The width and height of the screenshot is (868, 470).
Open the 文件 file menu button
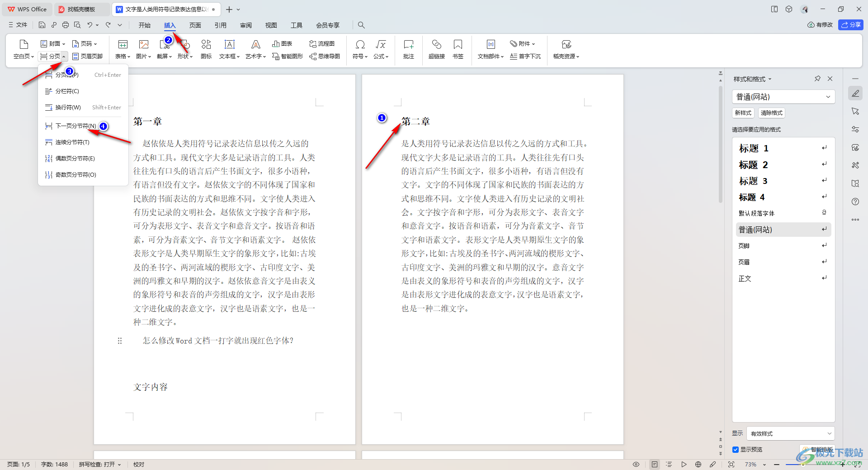[x=18, y=25]
